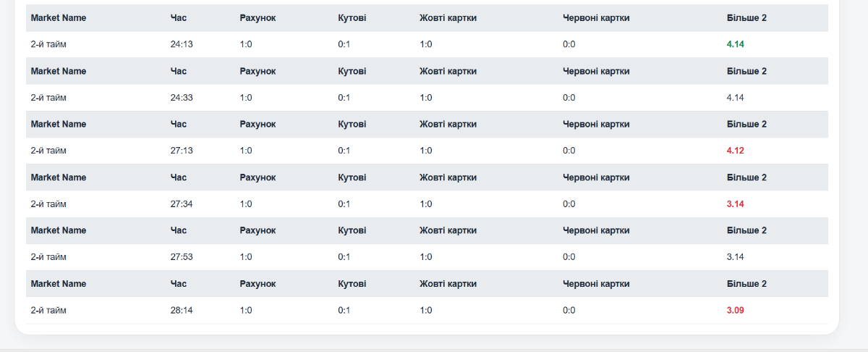Click the topmost "Market Name" header
Viewport: 868px width, 352px height.
point(58,18)
